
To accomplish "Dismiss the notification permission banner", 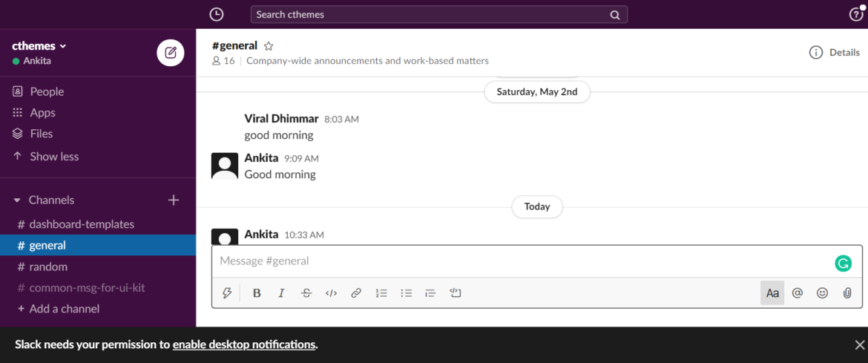I will click(x=859, y=344).
